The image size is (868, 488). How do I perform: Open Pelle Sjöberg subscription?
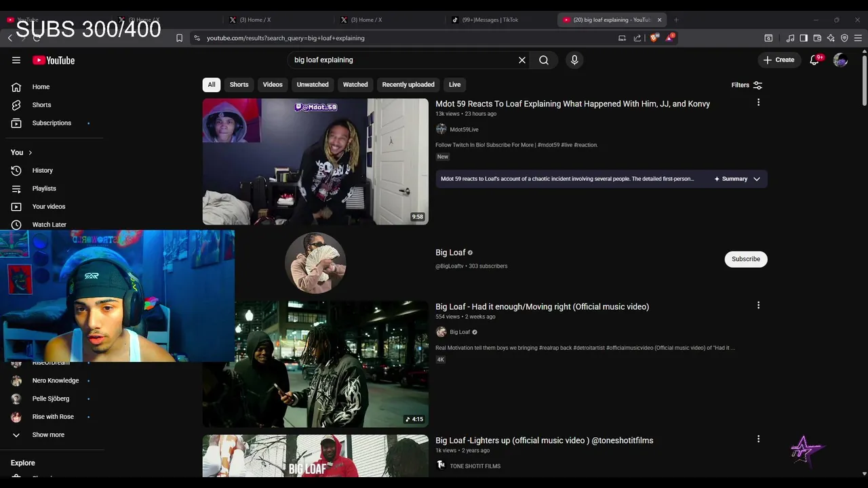52,399
